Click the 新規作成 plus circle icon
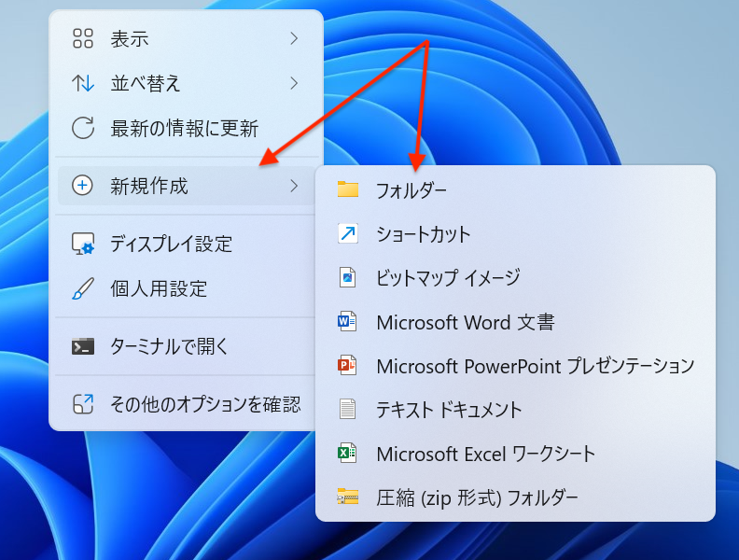 click(82, 185)
